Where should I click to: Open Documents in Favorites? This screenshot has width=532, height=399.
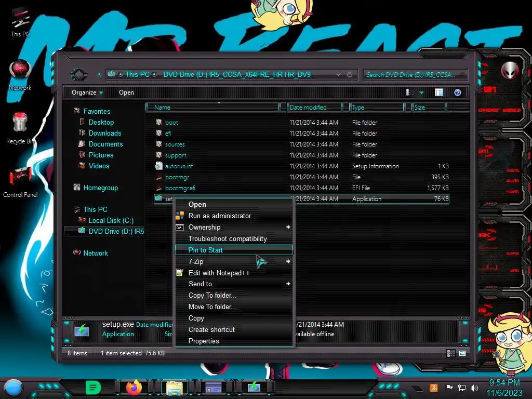105,144
